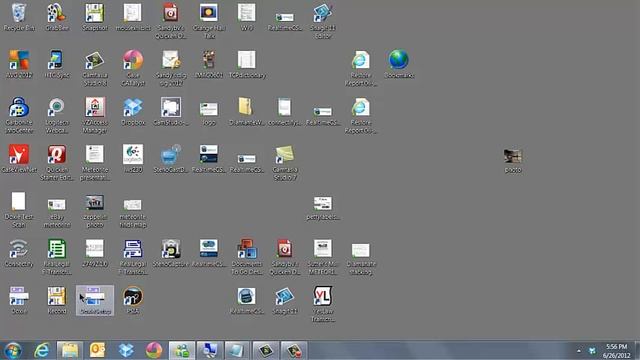640x360 pixels.
Task: Launch the Case CATalyst shortcut
Action: tap(133, 68)
